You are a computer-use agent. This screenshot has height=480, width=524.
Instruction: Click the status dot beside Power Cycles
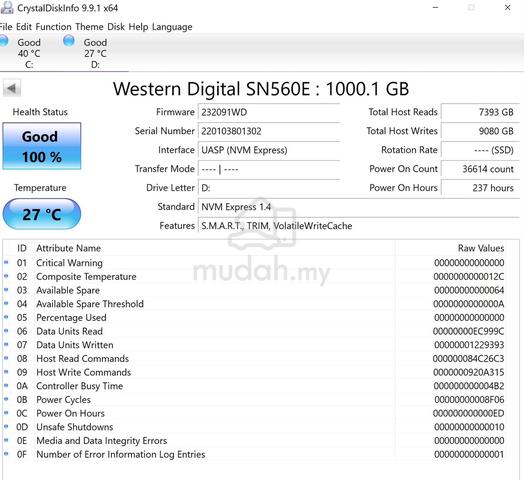[x=6, y=399]
